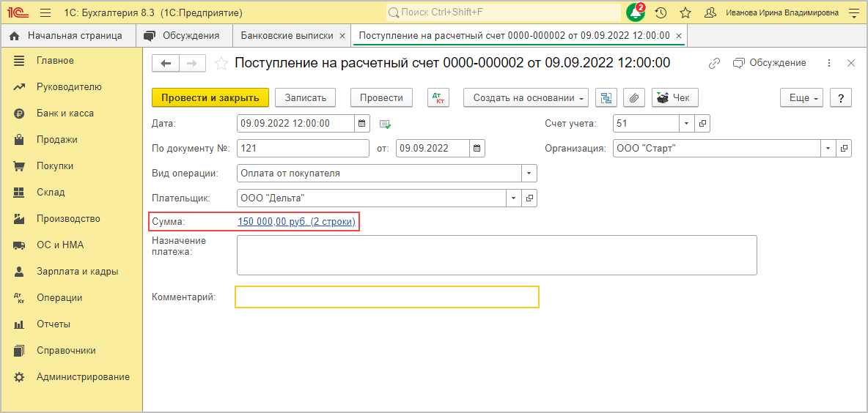
Task: Click into the Комментарий input field
Action: pos(386,297)
